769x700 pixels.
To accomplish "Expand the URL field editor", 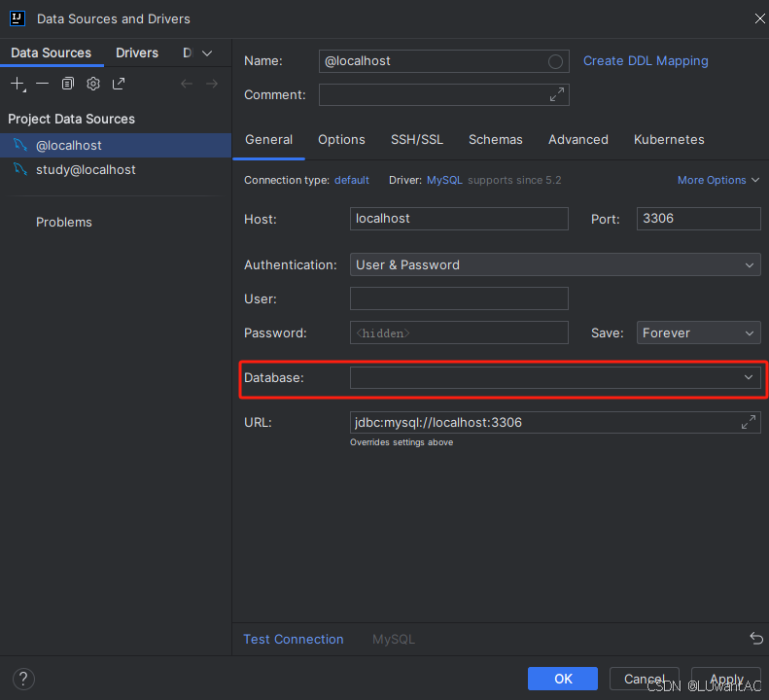I will tap(748, 422).
